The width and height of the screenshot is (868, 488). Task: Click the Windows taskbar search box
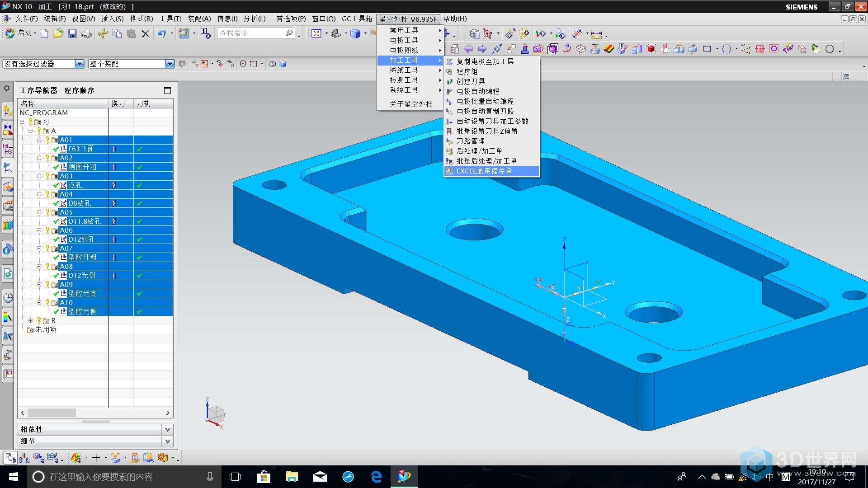pos(124,477)
